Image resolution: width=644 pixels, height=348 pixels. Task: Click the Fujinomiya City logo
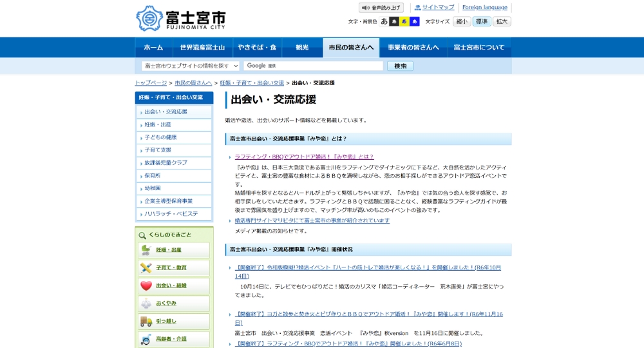click(x=181, y=19)
